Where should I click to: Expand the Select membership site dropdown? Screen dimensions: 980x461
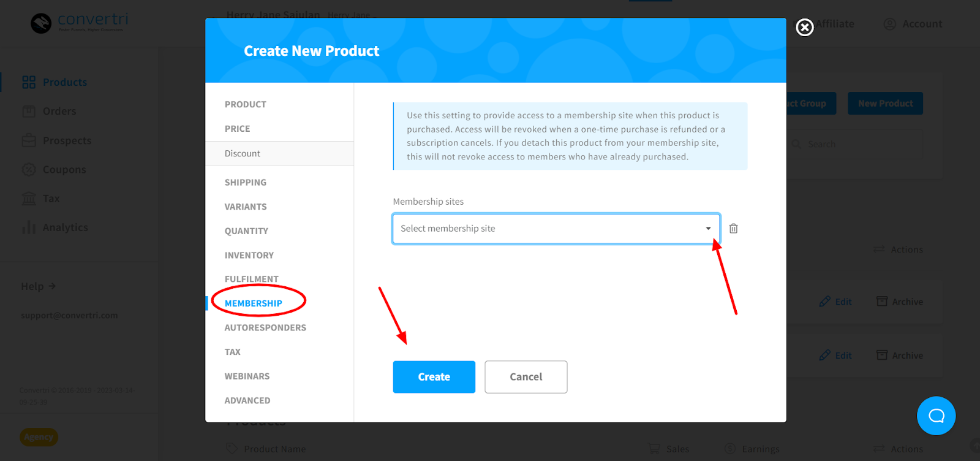click(x=556, y=229)
